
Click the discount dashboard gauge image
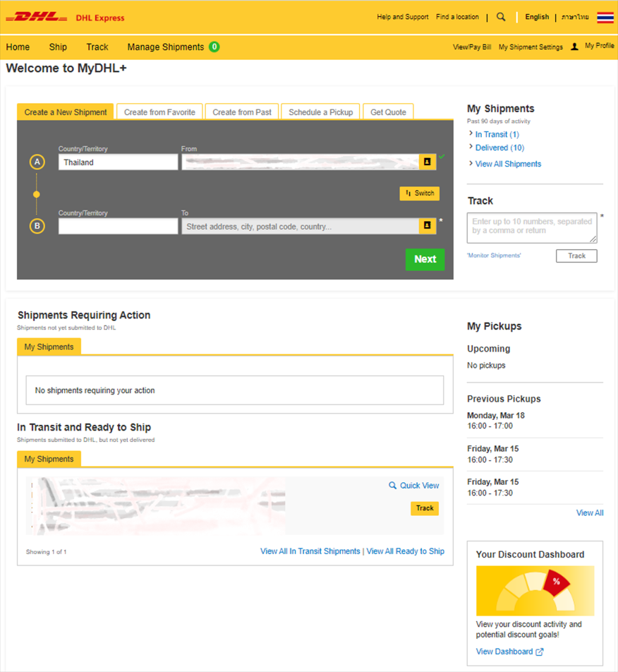pyautogui.click(x=535, y=591)
